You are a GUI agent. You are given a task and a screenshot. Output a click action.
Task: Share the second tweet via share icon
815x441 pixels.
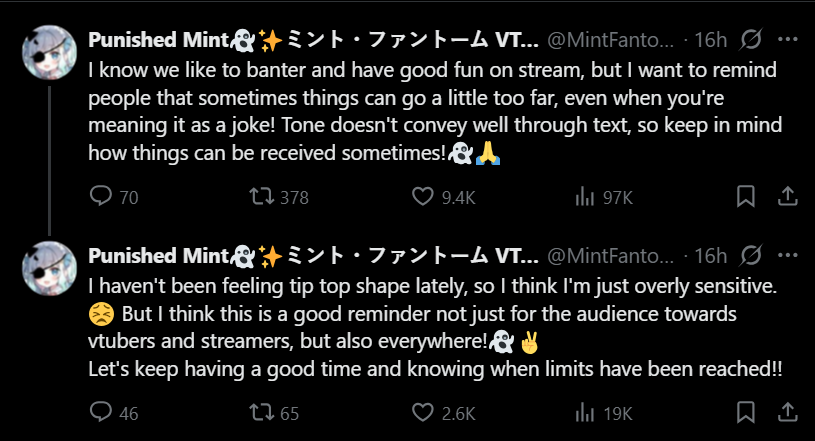[787, 412]
